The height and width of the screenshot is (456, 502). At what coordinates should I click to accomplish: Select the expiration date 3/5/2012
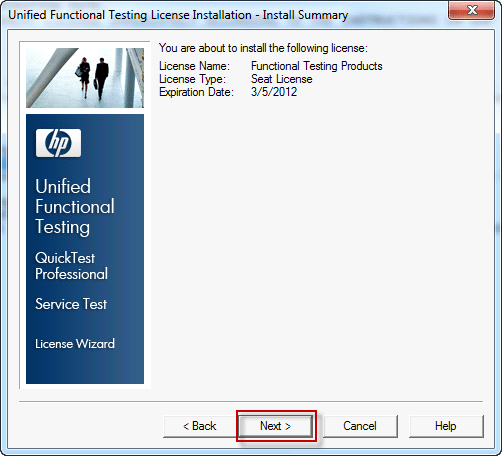coord(274,92)
